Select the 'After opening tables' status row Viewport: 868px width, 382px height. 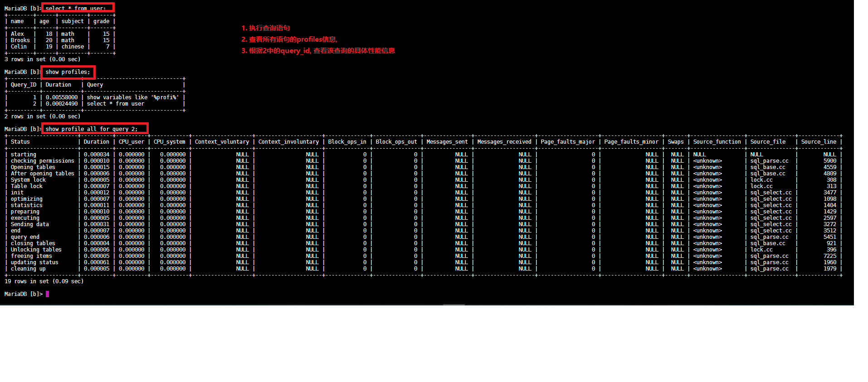coord(423,174)
